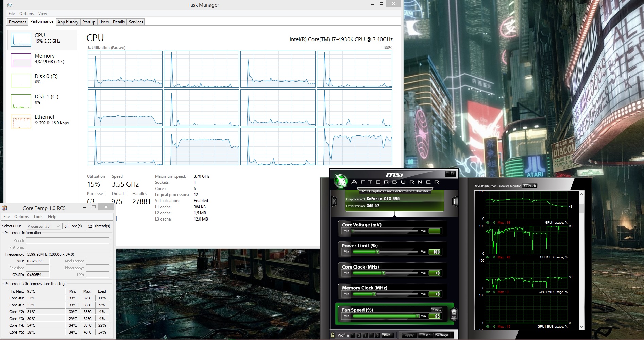The width and height of the screenshot is (644, 340).
Task: Toggle the fan speed Auto button
Action: pyautogui.click(x=437, y=309)
